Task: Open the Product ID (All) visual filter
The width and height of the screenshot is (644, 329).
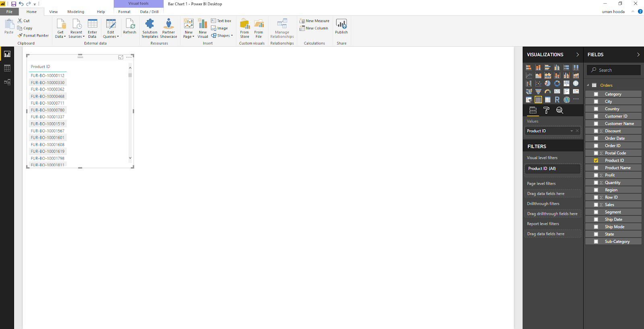Action: pos(553,169)
